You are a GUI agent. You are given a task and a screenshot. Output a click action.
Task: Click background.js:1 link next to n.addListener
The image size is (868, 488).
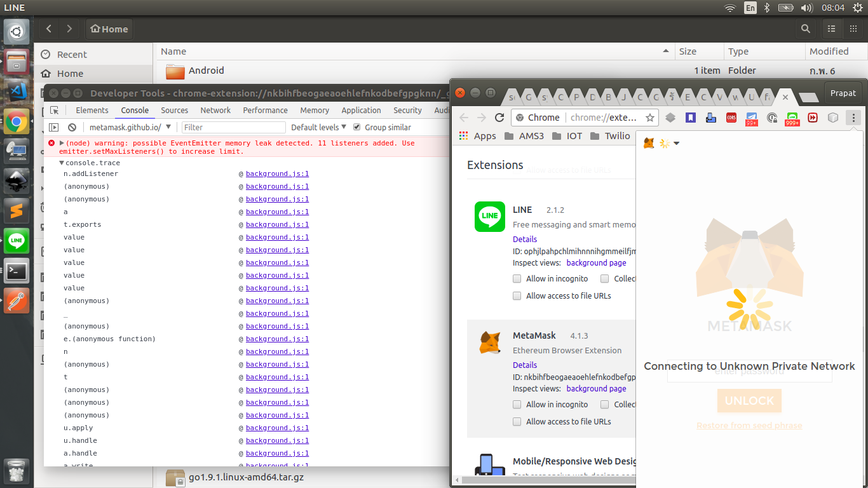277,173
